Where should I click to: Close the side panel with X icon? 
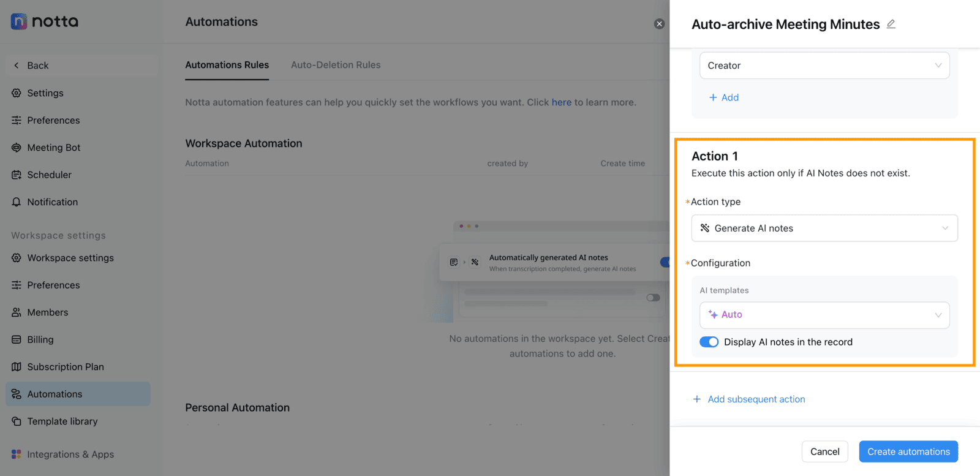659,24
